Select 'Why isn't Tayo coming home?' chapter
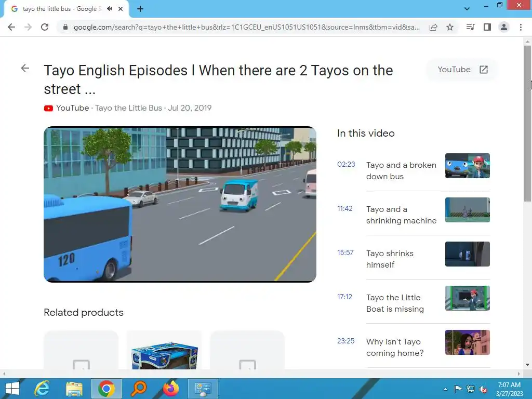Screen dimensions: 532x399 coord(395,347)
